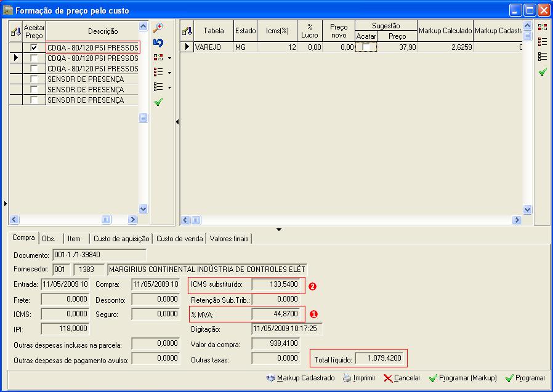Click the magnifier search icon in left toolbar
The height and width of the screenshot is (392, 553).
click(158, 28)
